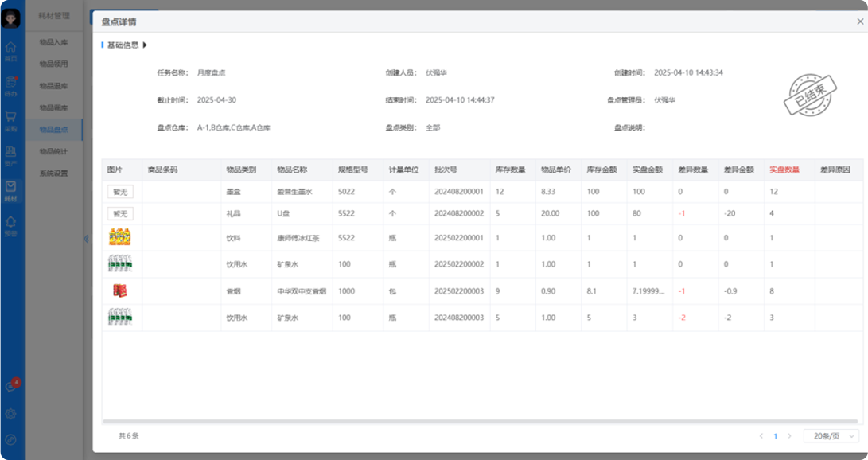Select the 资产 assets sidebar icon

(x=11, y=154)
